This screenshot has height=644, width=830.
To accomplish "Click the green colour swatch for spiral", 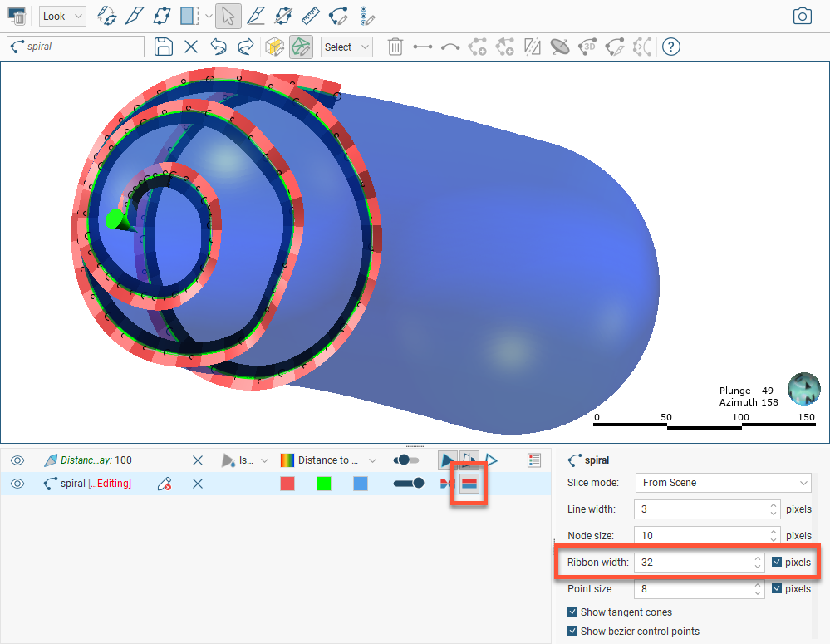I will click(x=324, y=484).
